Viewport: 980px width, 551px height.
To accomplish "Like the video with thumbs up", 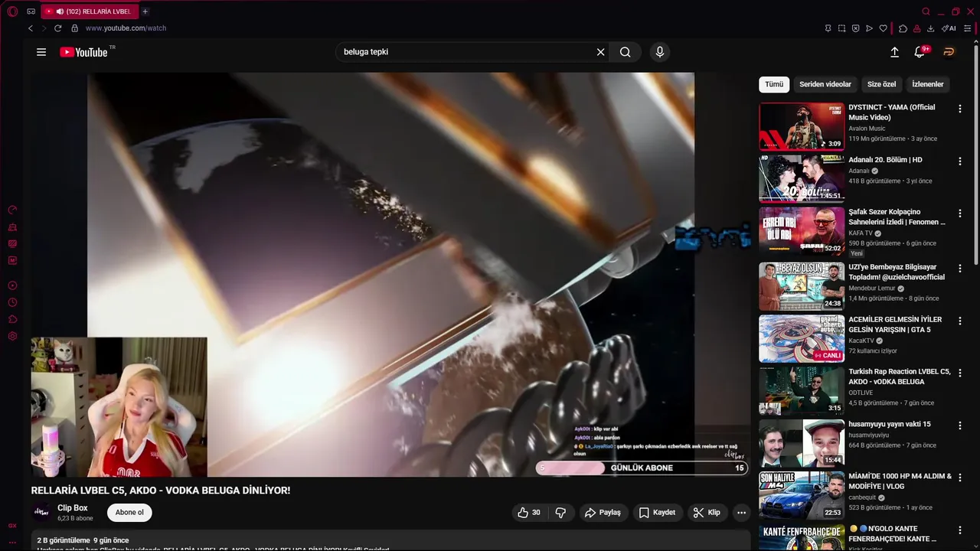I will pos(529,513).
